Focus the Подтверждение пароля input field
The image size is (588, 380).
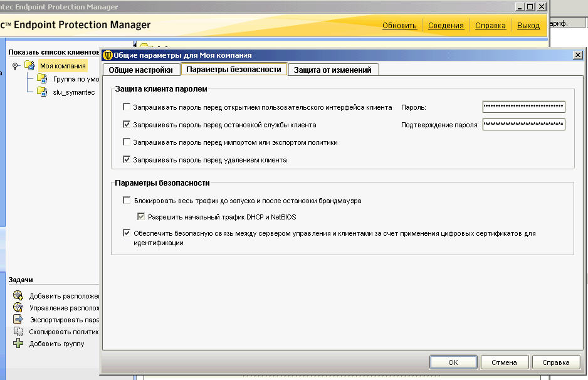coord(523,124)
